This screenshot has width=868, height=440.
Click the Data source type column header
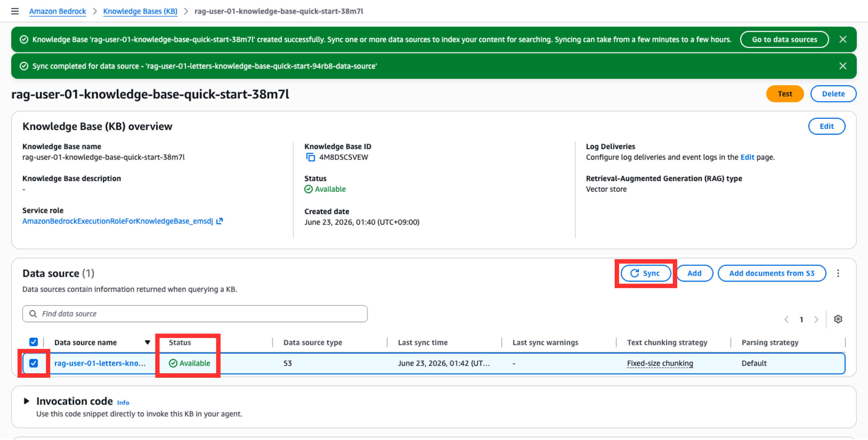pyautogui.click(x=312, y=342)
